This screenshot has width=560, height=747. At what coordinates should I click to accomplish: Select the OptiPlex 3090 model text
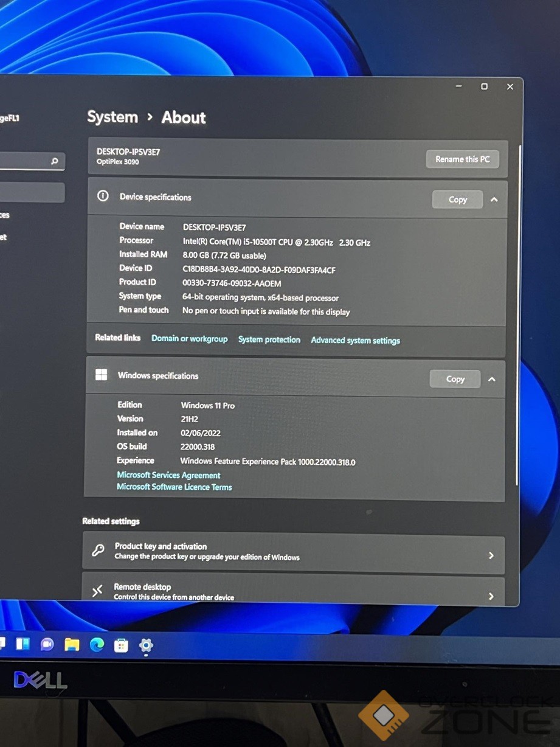coord(117,162)
